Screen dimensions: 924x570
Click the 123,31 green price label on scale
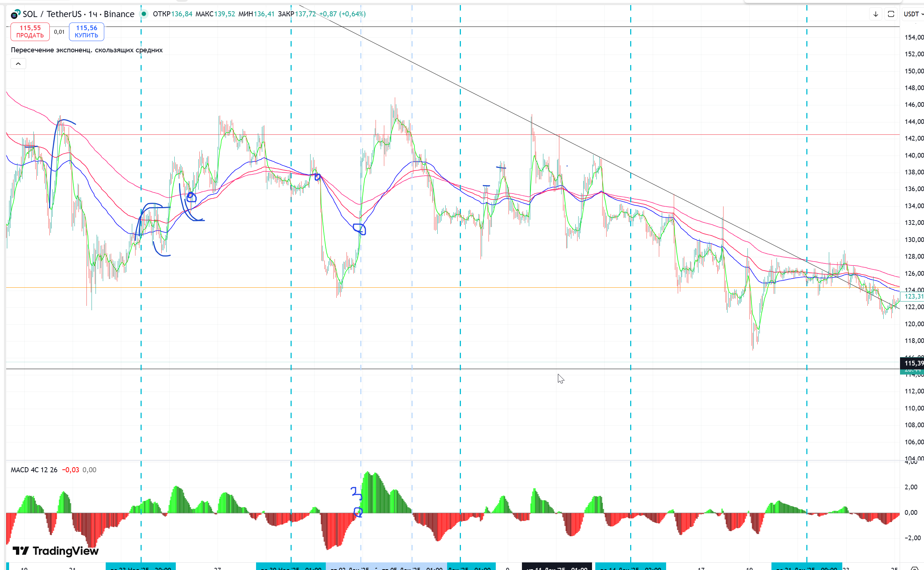click(913, 296)
